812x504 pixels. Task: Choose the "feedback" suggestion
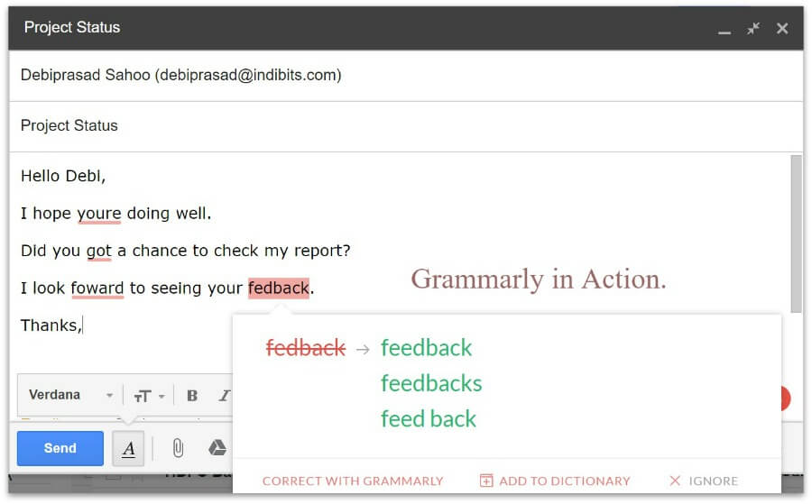[426, 348]
